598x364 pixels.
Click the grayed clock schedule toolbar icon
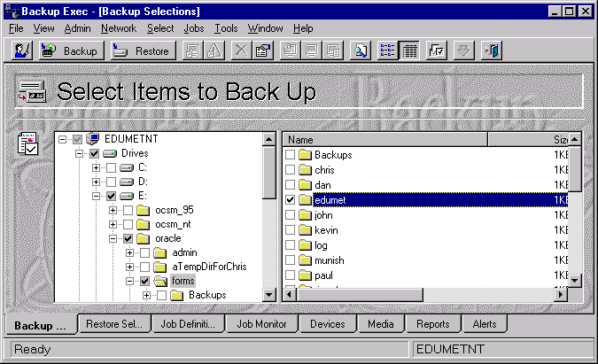[291, 50]
